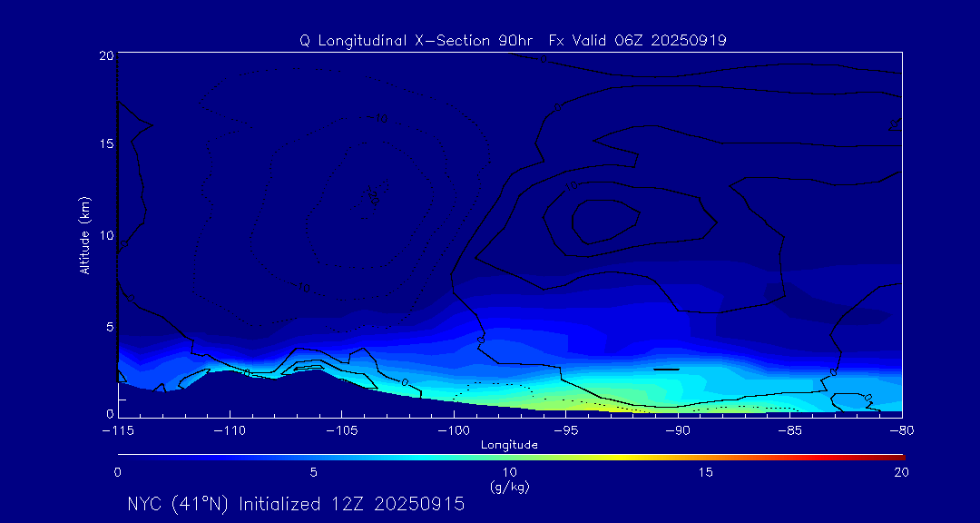980x523 pixels.
Task: Click the plot title "Q Longitudinal X-Section 90hr"
Action: [x=416, y=41]
